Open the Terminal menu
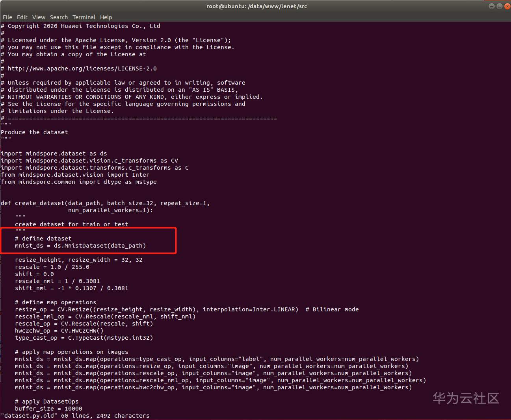511x420 pixels. 84,17
